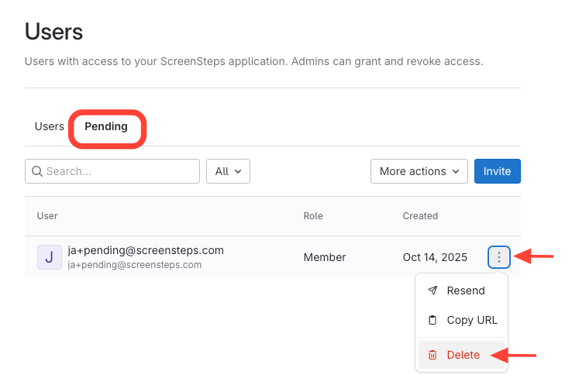The height and width of the screenshot is (392, 579).
Task: Click the purple J avatar icon
Action: point(49,257)
